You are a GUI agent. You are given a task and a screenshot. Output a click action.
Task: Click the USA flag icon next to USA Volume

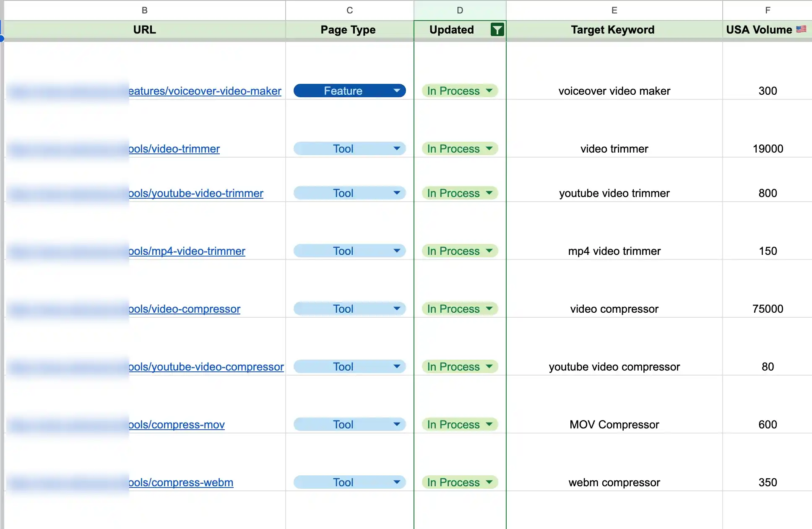click(802, 29)
